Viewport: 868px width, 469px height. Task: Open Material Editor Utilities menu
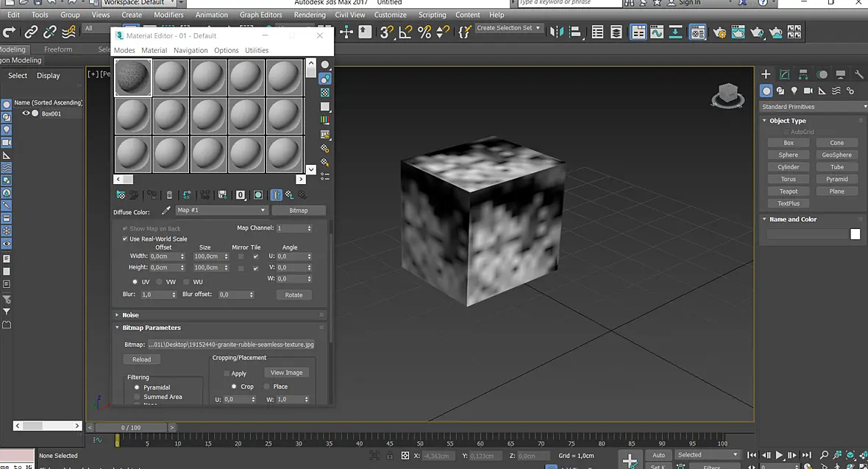257,51
